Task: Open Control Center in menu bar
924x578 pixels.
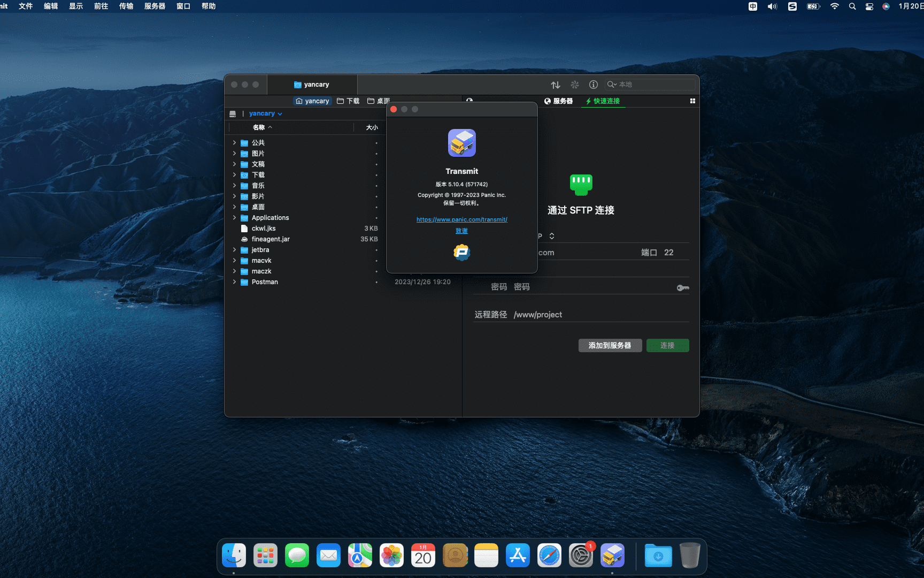Action: click(x=869, y=6)
